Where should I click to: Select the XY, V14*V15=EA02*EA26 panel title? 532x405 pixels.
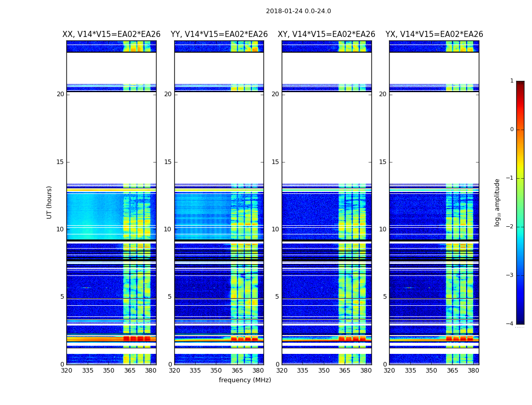click(x=326, y=34)
